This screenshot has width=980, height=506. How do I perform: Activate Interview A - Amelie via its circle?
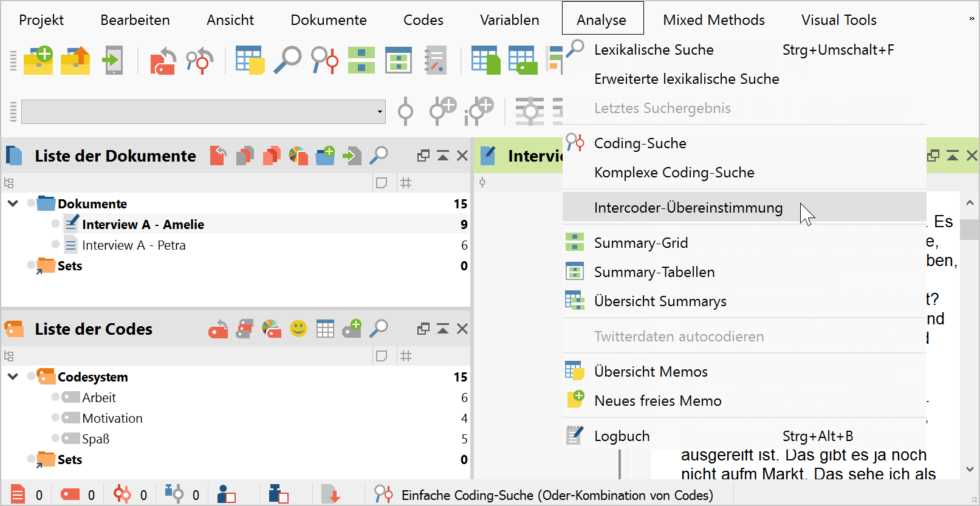point(55,224)
